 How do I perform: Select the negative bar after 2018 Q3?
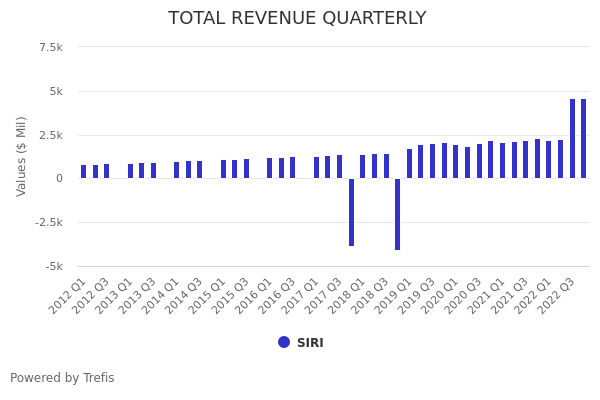pyautogui.click(x=397, y=214)
